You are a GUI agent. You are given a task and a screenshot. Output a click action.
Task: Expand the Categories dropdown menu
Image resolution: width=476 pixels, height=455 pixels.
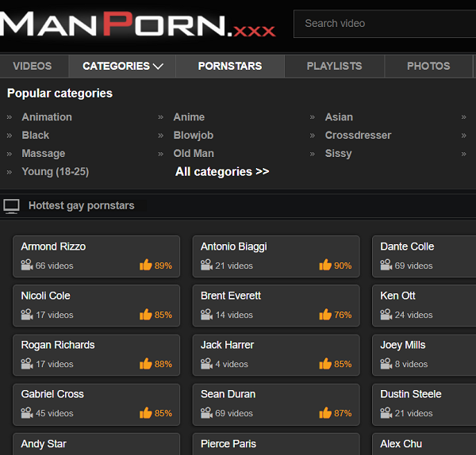[122, 66]
